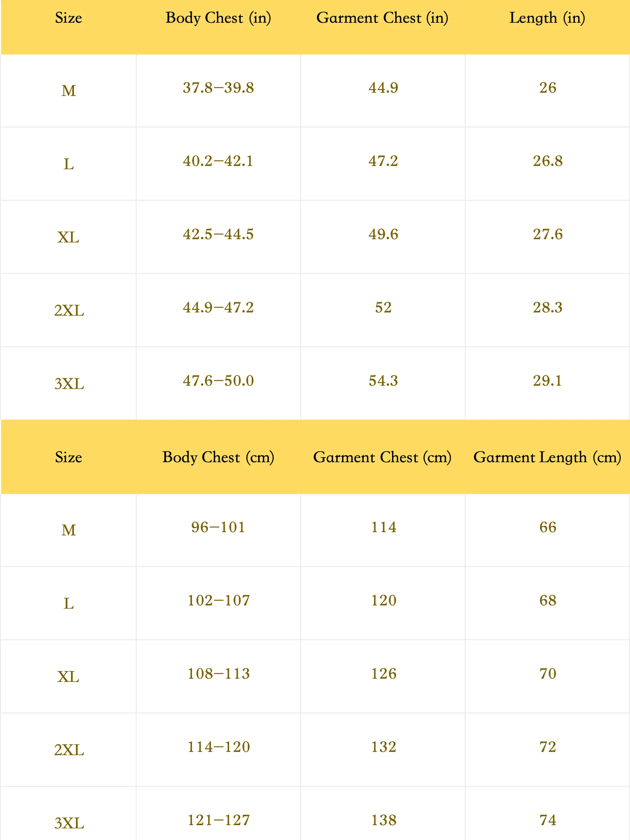Select the 120 garment chest cm value
The width and height of the screenshot is (630, 840).
[x=383, y=600]
